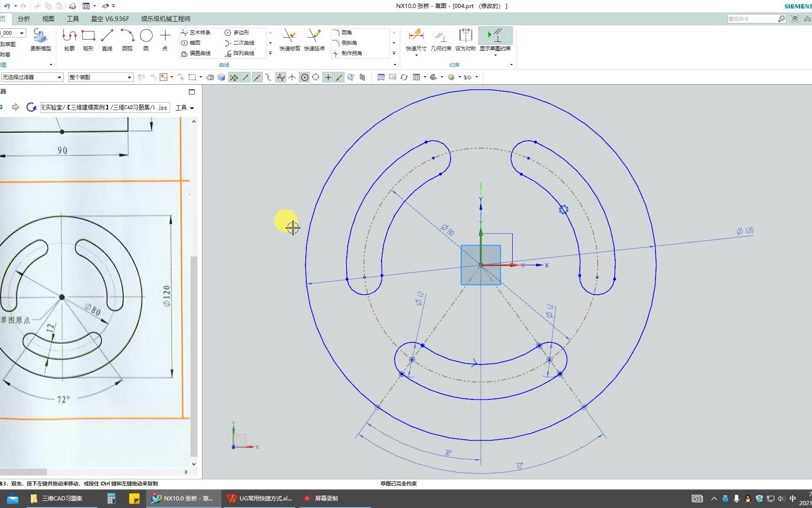Click 更新模型 (Update Model) button
Screen dimensions: 812x508
click(40, 40)
